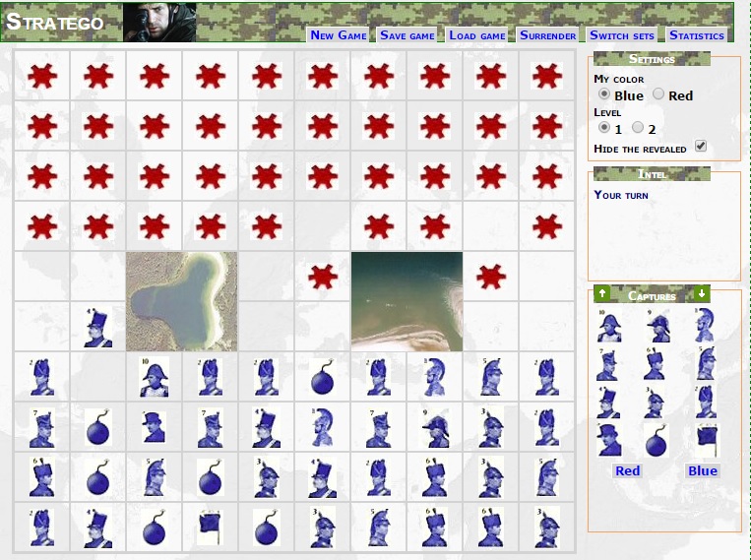Image resolution: width=751 pixels, height=560 pixels.
Task: Uncheck the Hide the revealed checkbox
Action: (701, 147)
